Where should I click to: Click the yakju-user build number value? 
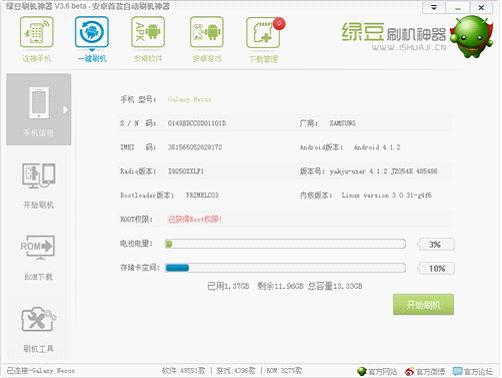tap(383, 171)
